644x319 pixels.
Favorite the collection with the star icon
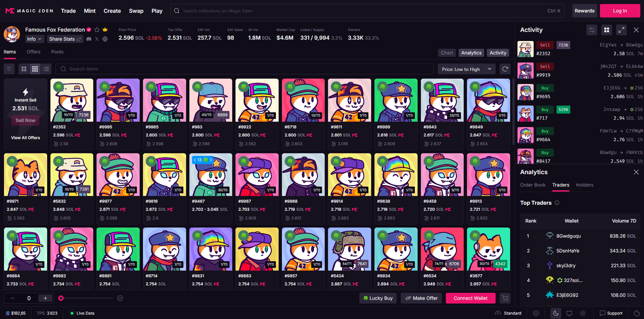pyautogui.click(x=97, y=30)
